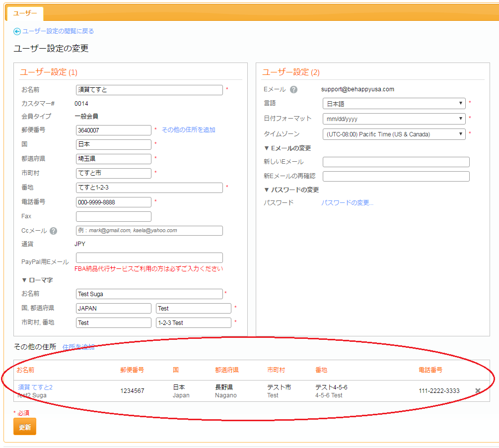
Task: Click the 電話番号 field showing 000-9999-8888
Action: (113, 202)
